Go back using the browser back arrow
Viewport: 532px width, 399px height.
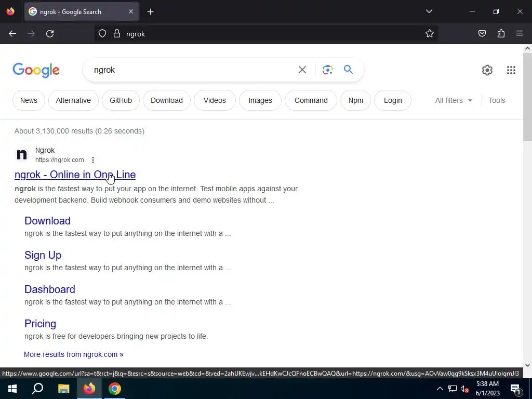point(12,34)
